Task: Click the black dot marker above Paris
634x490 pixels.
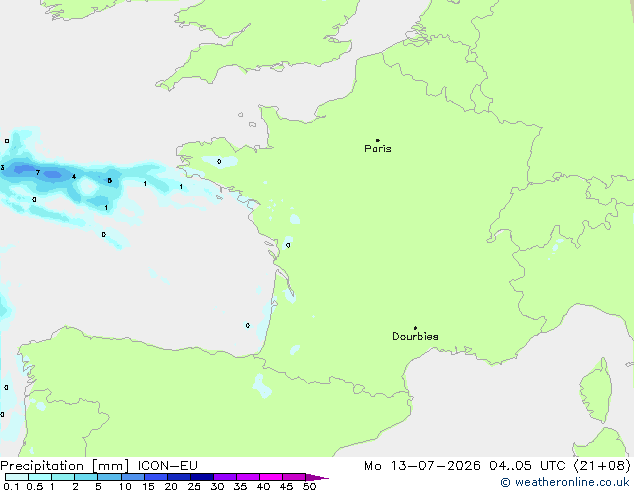Action: pyautogui.click(x=378, y=140)
